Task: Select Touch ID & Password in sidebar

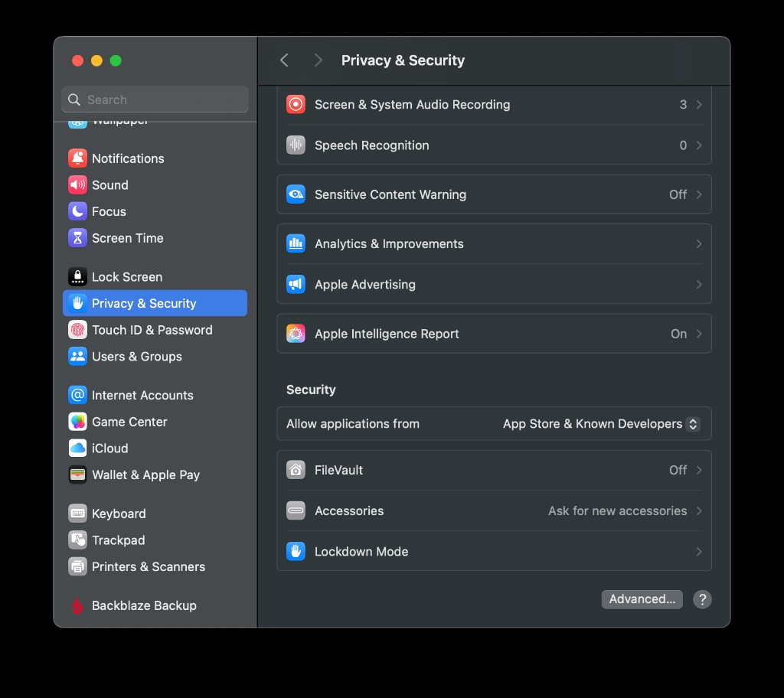Action: 152,330
